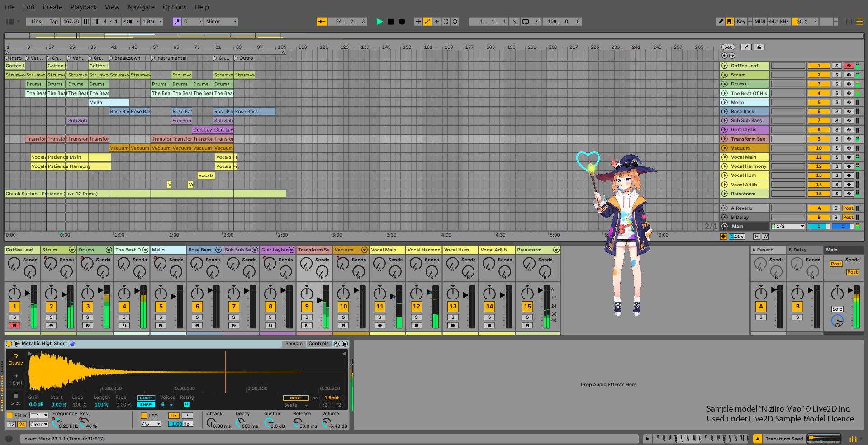Select Slice playback mode in Simpler
The width and height of the screenshot is (868, 445).
coord(15,399)
